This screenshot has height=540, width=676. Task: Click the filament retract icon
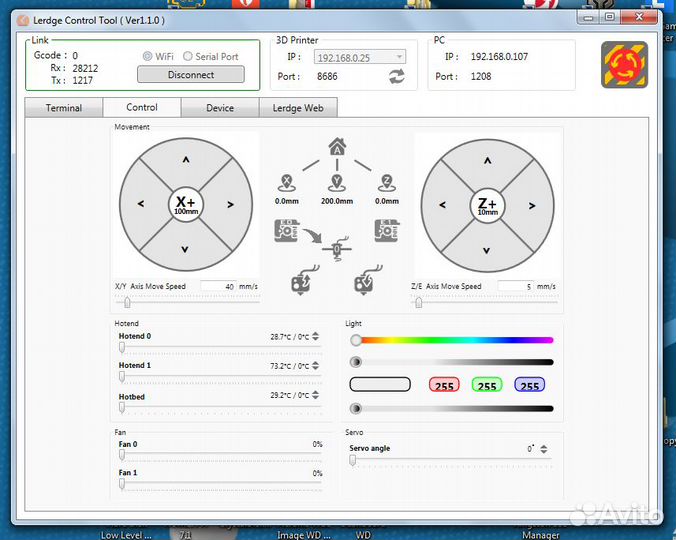305,279
